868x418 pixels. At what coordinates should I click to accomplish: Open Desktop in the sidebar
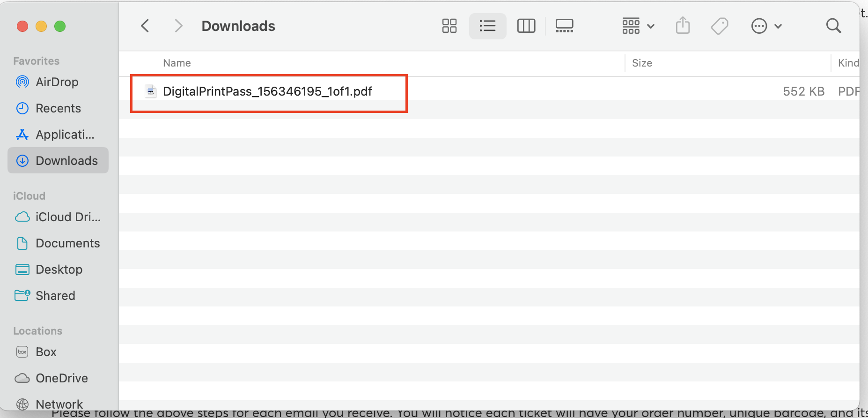(x=58, y=269)
